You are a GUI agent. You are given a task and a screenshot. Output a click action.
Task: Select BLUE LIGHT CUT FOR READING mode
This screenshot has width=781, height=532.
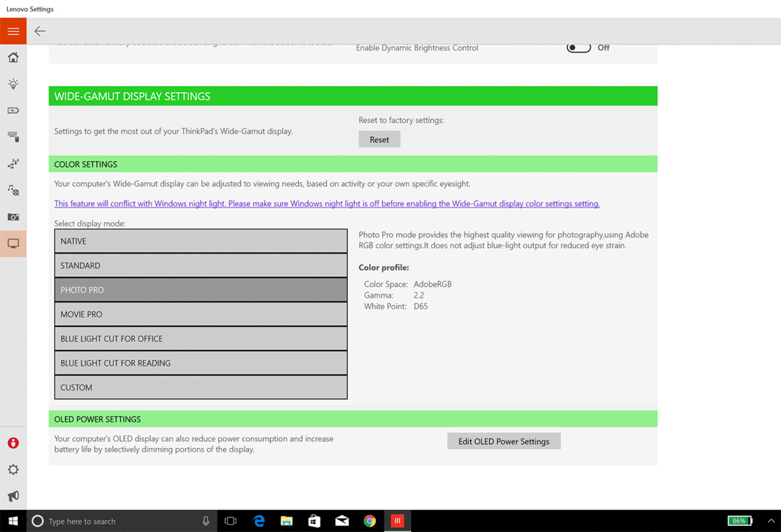pos(201,363)
